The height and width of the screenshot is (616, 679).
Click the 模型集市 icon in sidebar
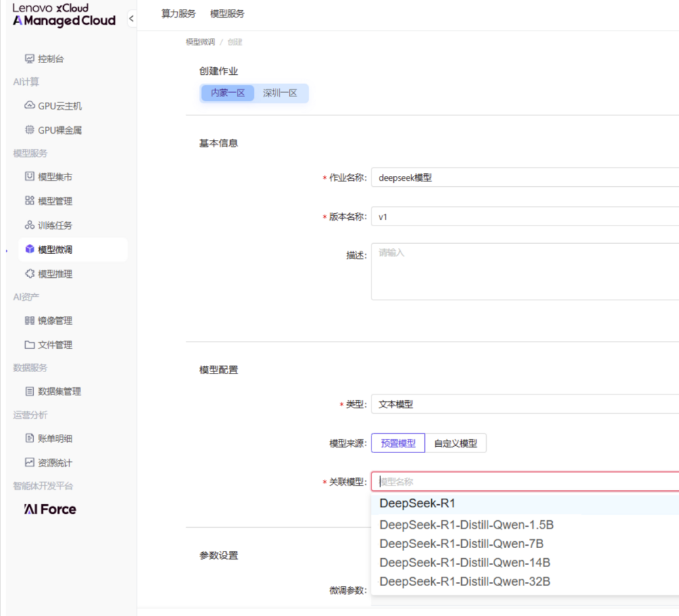[x=29, y=177]
